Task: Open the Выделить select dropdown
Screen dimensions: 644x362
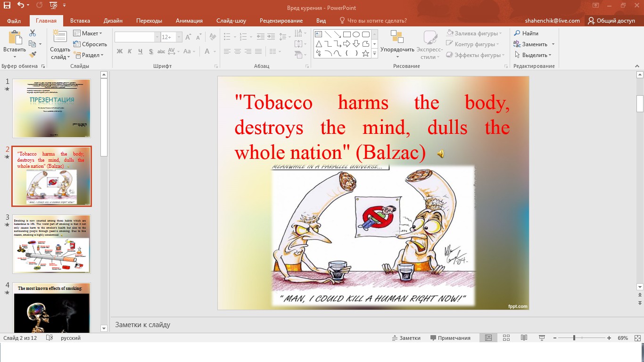Action: click(532, 55)
